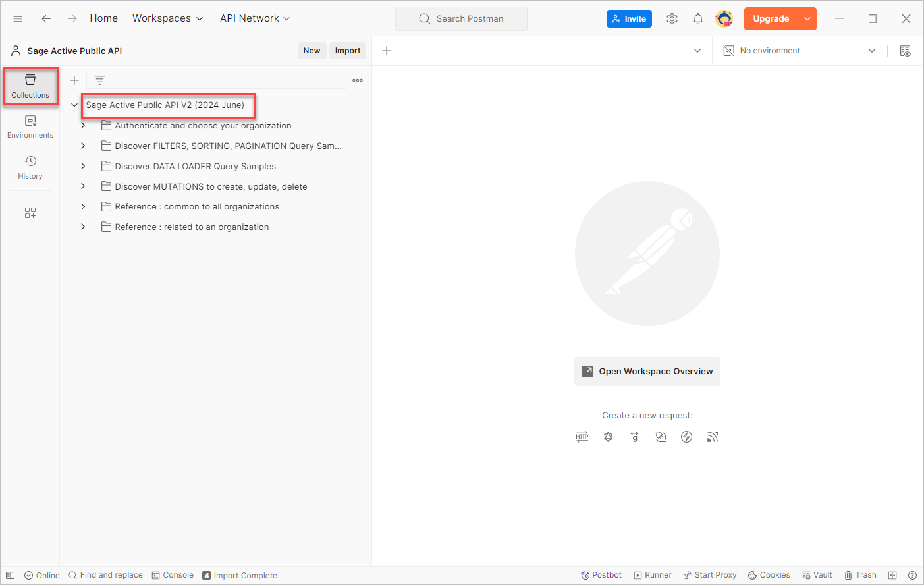Click the Upgrade button
Viewport: 924px width, 585px height.
[771, 18]
